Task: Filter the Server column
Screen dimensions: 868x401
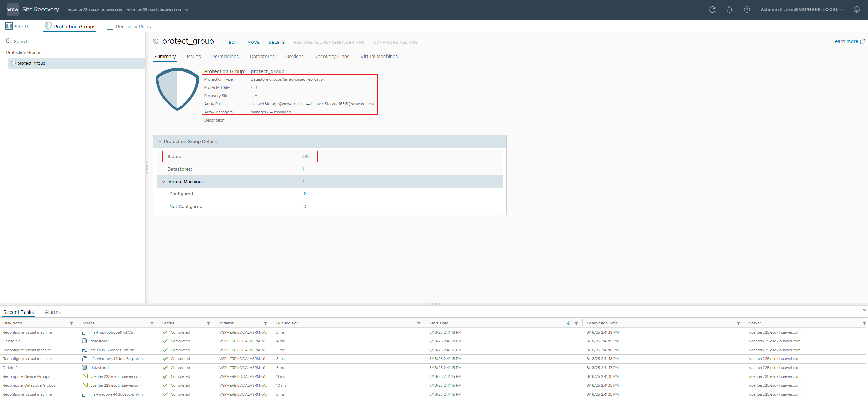Action: (x=864, y=323)
